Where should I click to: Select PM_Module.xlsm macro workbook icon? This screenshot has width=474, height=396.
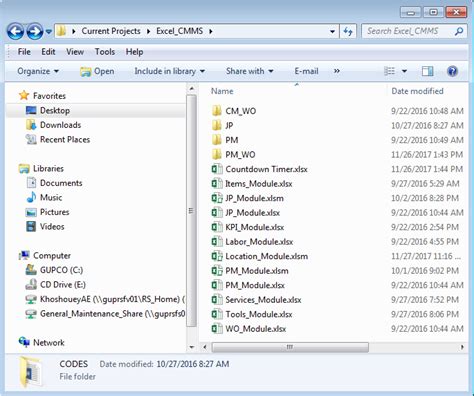tap(217, 270)
